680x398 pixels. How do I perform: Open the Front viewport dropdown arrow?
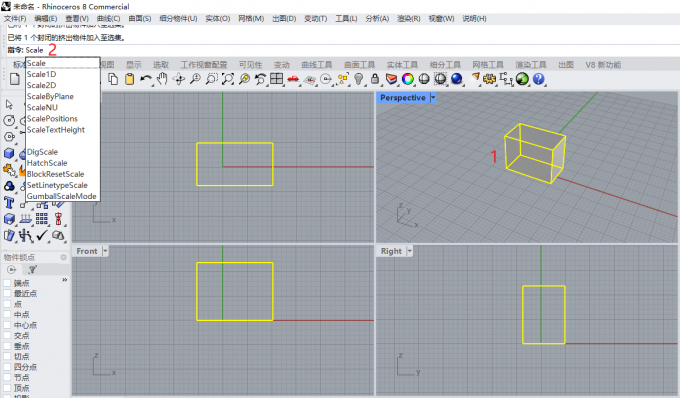click(105, 251)
